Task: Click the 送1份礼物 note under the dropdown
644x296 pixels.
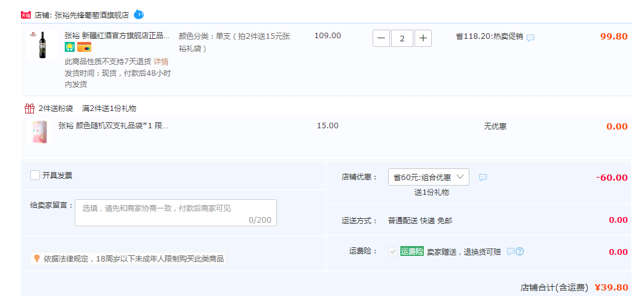Action: 432,192
